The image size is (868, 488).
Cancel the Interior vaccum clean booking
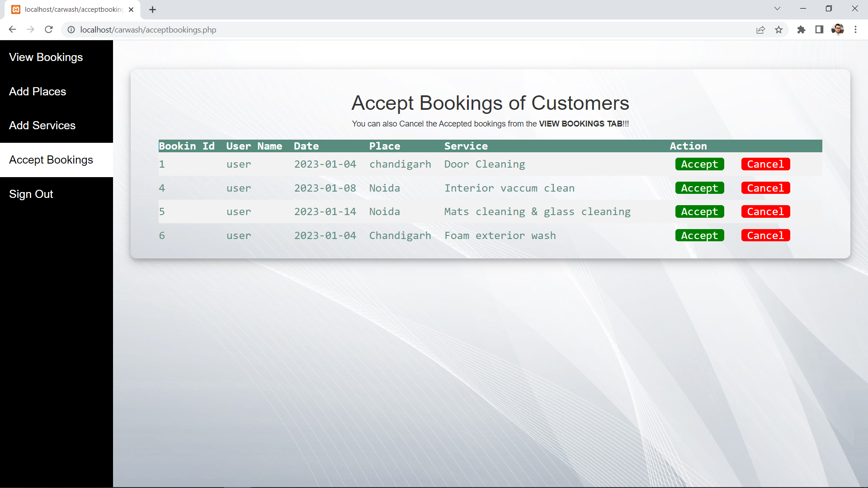tap(765, 188)
